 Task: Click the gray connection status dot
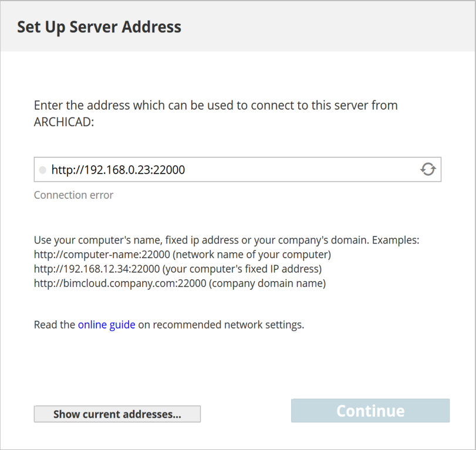[42, 170]
